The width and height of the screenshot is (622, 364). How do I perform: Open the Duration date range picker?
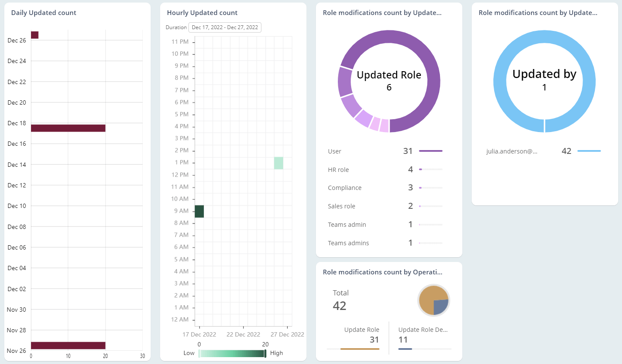tap(225, 27)
